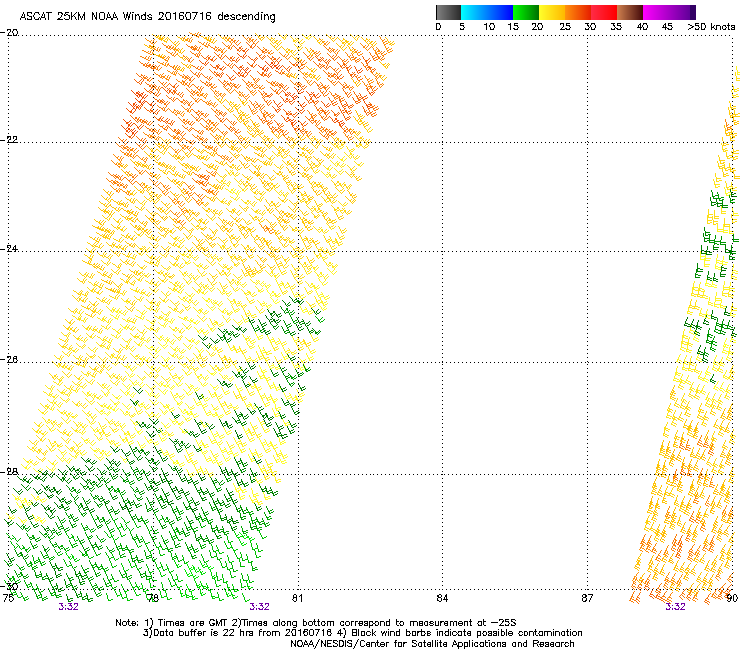Viewport: 740px width, 650px height.
Task: Pick the brown 35-40 knots color bar segment
Action: pos(630,12)
